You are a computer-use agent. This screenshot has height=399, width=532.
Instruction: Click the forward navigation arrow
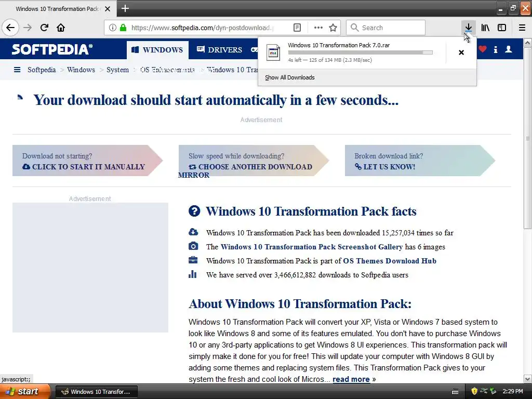click(x=28, y=28)
